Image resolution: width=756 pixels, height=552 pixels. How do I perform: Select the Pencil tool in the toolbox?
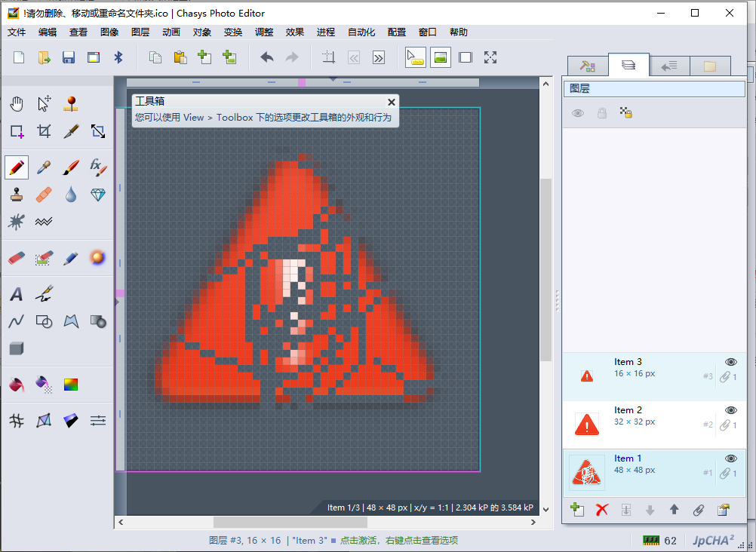pos(16,167)
